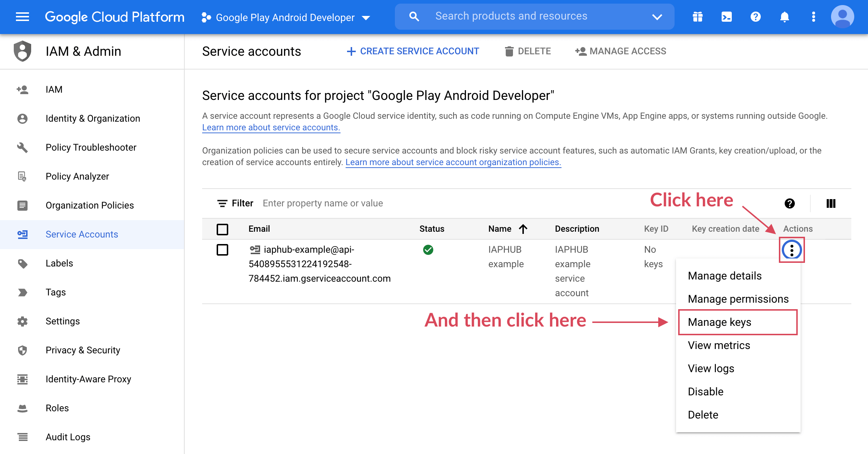Expand the search bar dropdown arrow
Image resolution: width=868 pixels, height=454 pixels.
657,17
